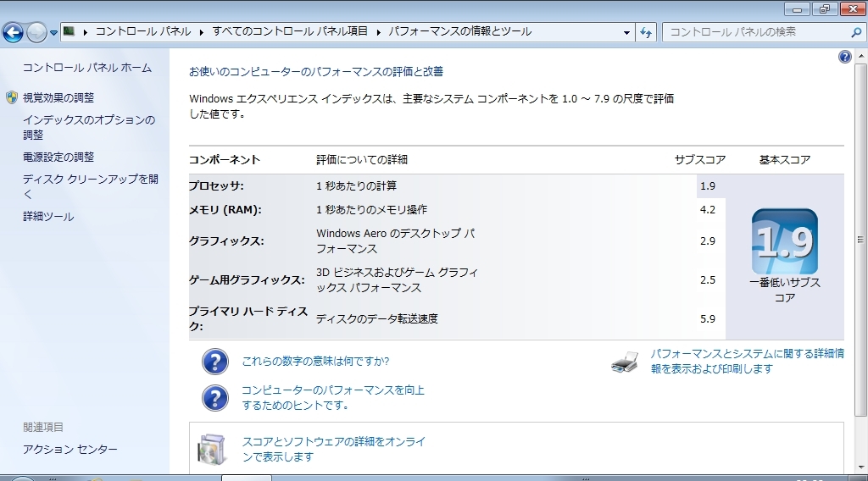Screen dimensions: 868x481
Task: Click the printer icon for detailed performance info
Action: 625,362
